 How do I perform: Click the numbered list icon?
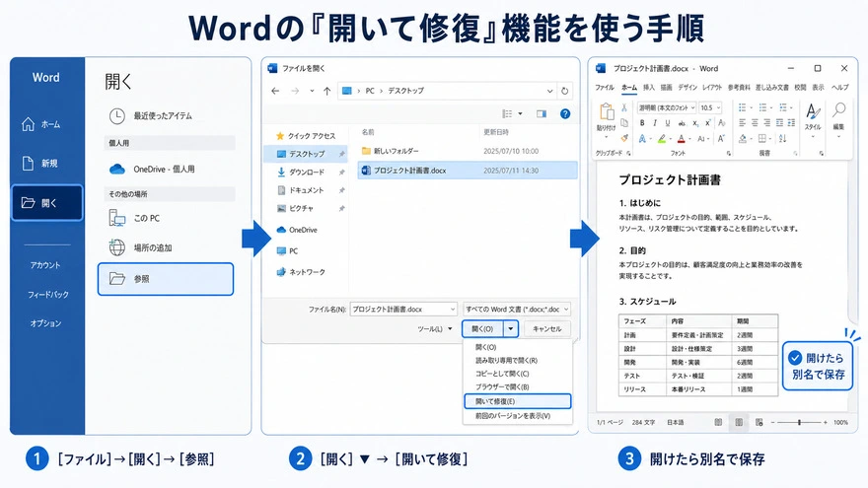(x=762, y=107)
